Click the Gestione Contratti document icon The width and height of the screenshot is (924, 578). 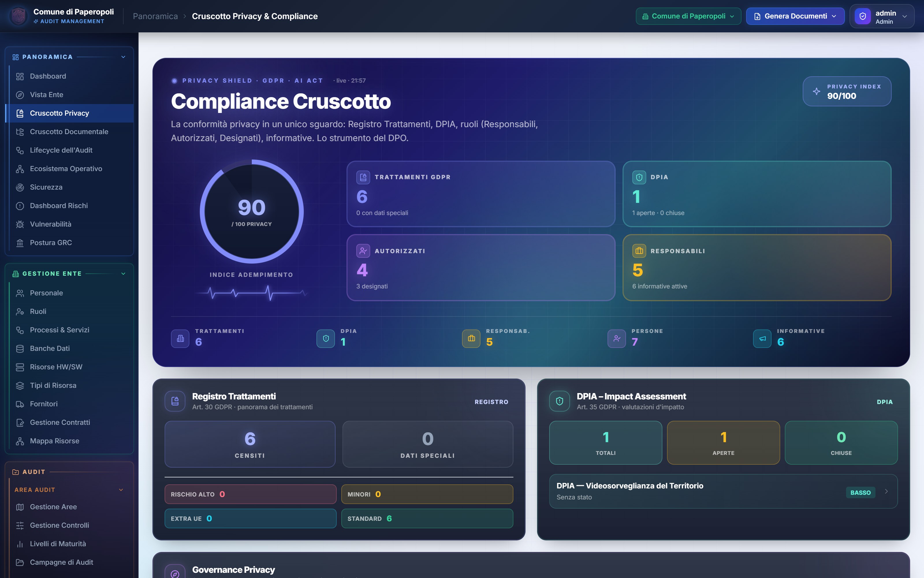20,423
